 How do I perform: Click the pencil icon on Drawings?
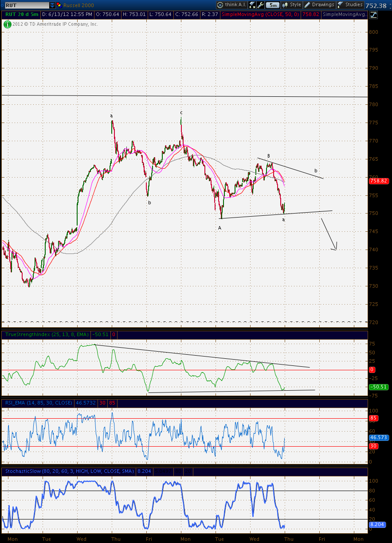pos(307,5)
